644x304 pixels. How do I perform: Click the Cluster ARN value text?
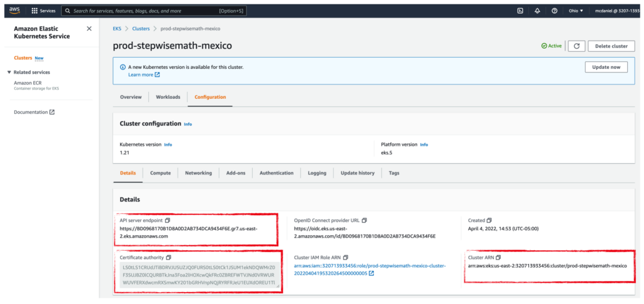[x=548, y=266]
